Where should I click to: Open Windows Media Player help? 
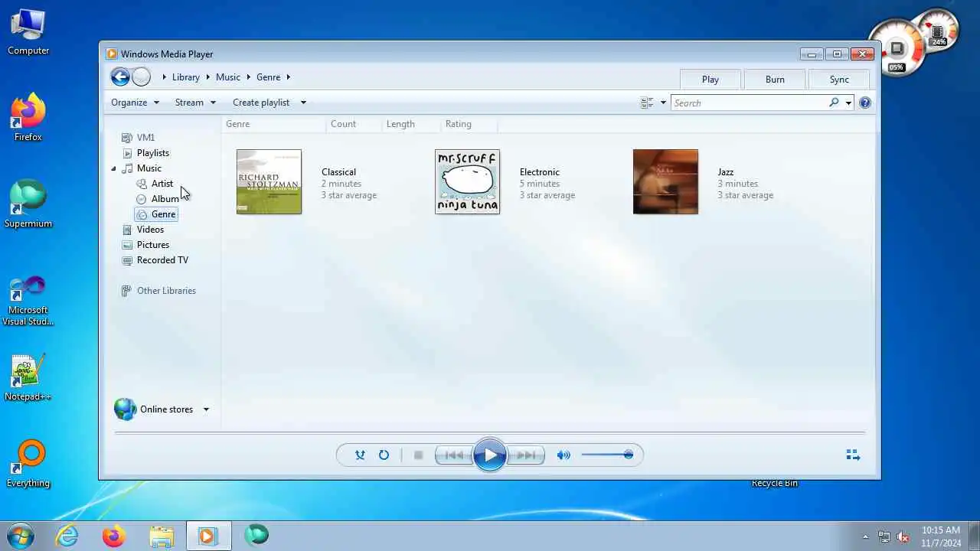click(865, 103)
